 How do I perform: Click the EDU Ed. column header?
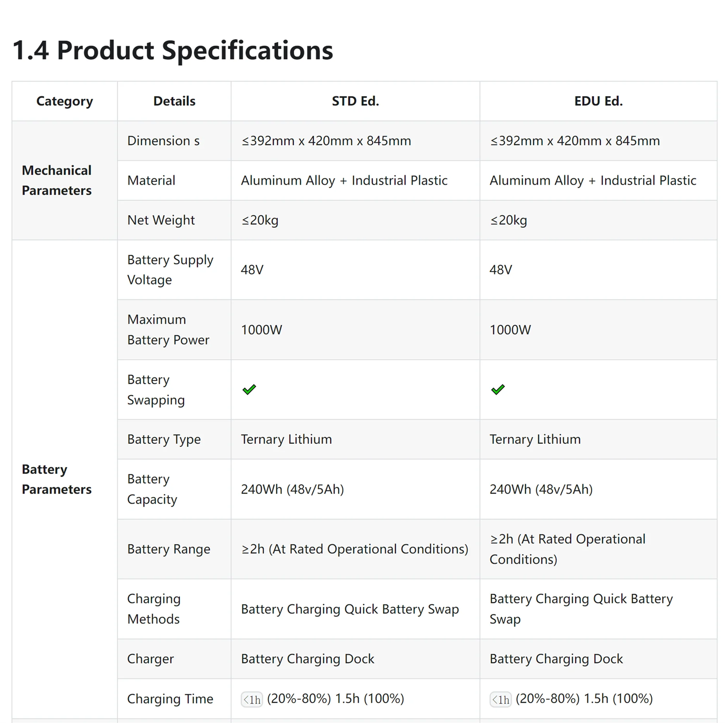pyautogui.click(x=598, y=101)
